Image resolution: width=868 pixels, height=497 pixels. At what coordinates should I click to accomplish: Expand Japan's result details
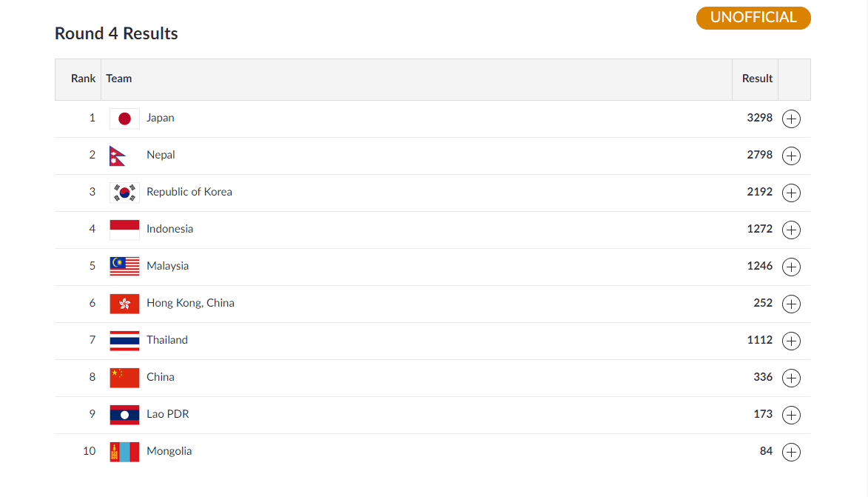click(791, 119)
